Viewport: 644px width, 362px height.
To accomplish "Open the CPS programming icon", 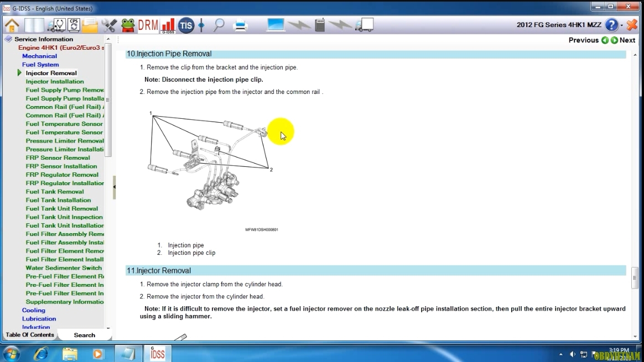I will (x=74, y=25).
